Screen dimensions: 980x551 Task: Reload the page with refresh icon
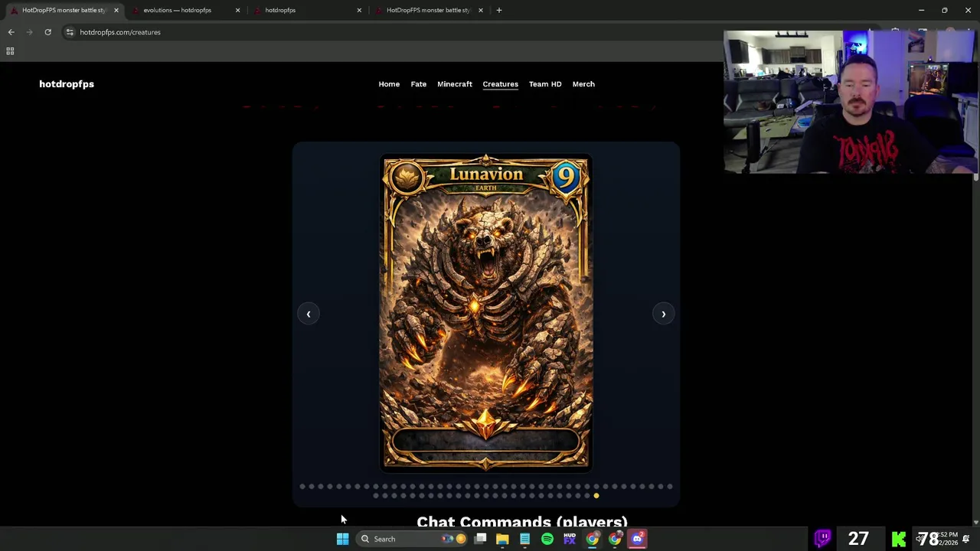click(x=47, y=32)
